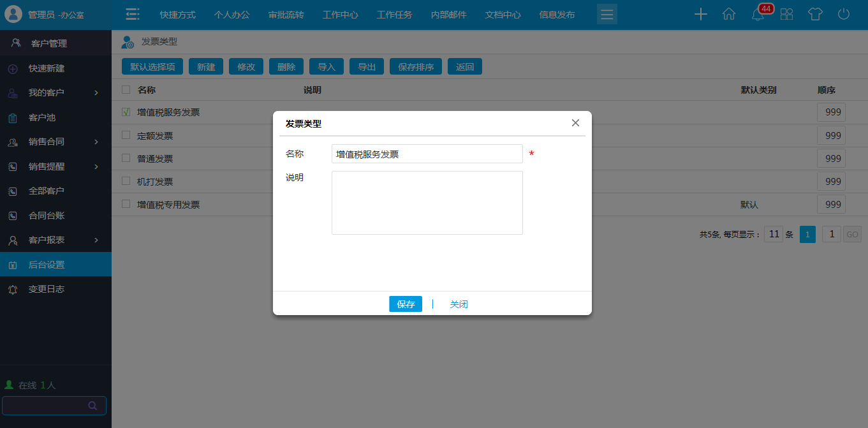Click the shirt-shaped theme icon
This screenshot has width=868, height=428.
click(815, 13)
